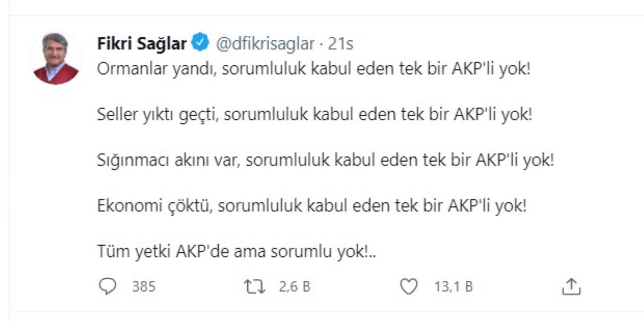
Task: Click the blue verified badge
Action: click(201, 44)
